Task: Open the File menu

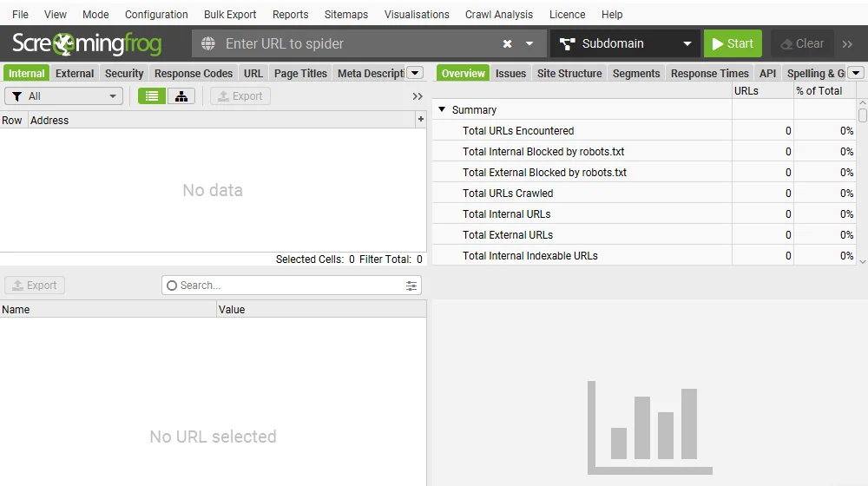Action: click(21, 15)
